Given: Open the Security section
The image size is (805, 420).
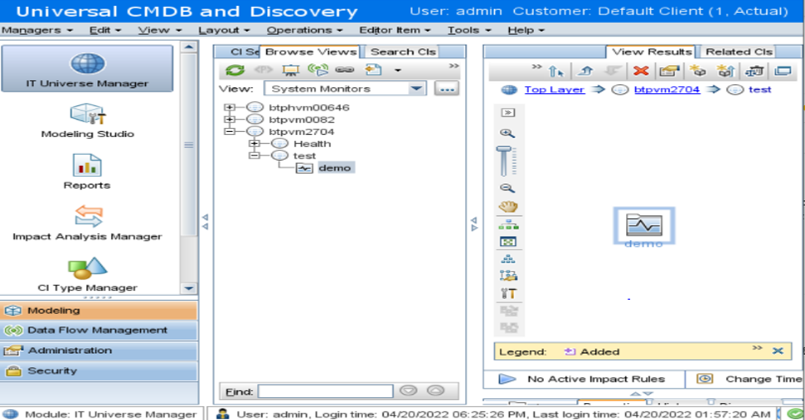Looking at the screenshot, I should tap(99, 371).
